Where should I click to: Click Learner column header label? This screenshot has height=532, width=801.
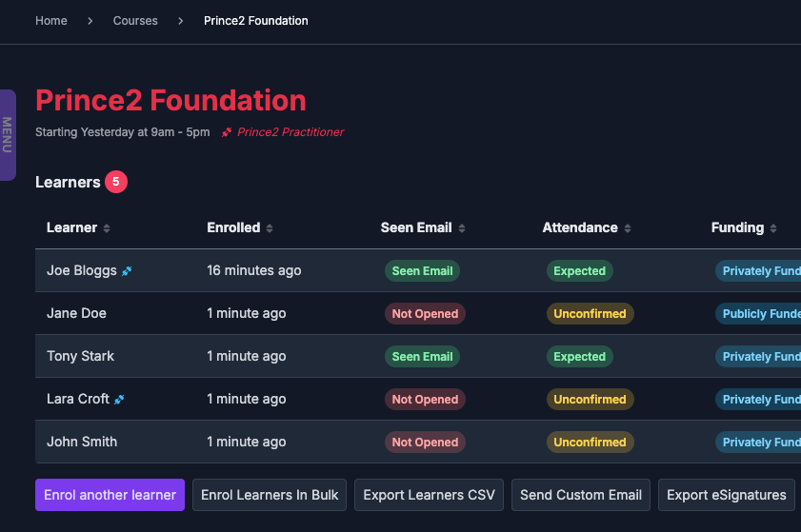point(71,227)
